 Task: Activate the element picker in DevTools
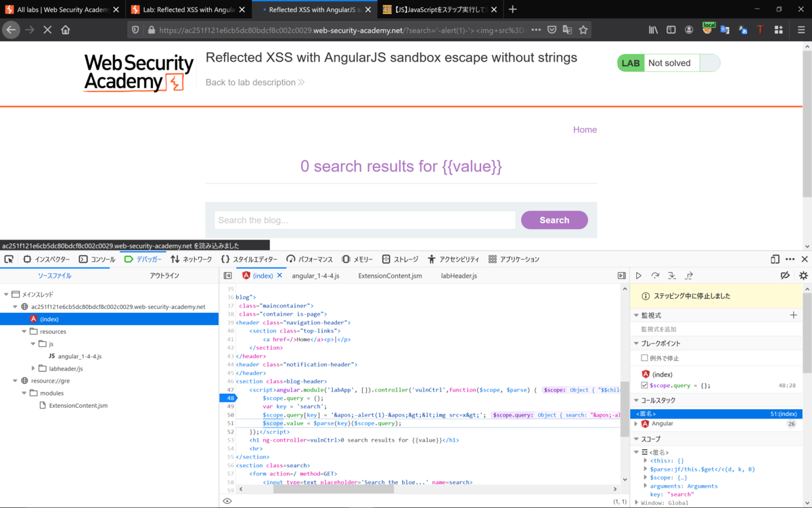pos(9,259)
